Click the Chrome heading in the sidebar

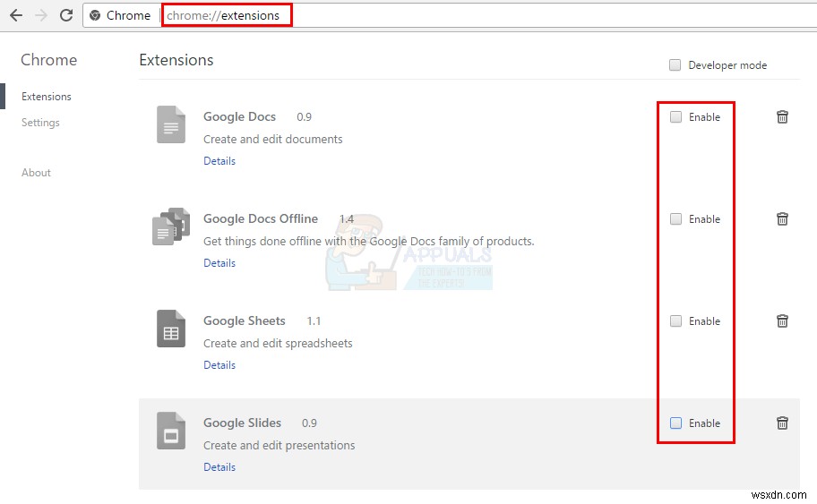pyautogui.click(x=49, y=60)
